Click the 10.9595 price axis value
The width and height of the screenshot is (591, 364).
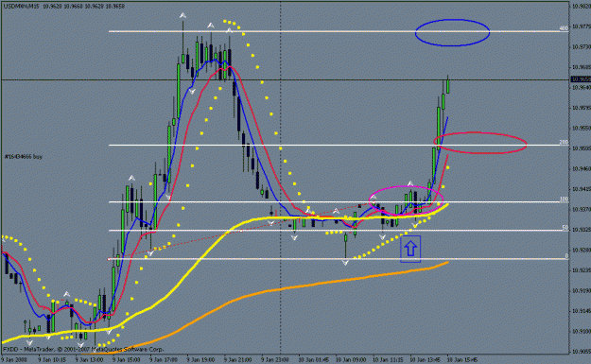click(582, 108)
